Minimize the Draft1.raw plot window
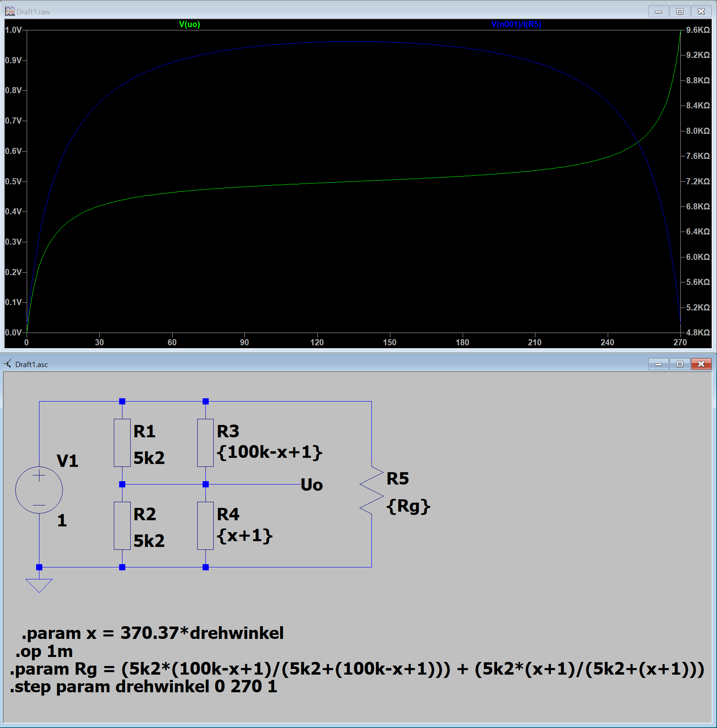 click(658, 11)
